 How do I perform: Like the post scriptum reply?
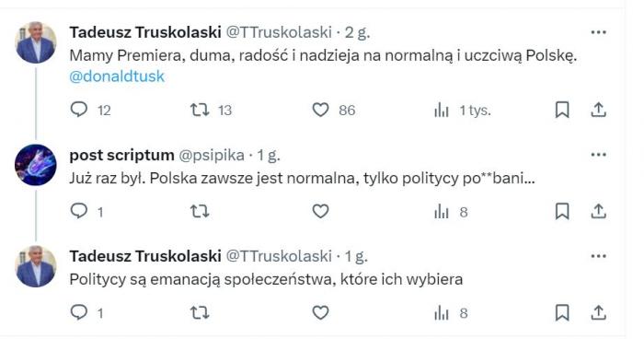(320, 212)
